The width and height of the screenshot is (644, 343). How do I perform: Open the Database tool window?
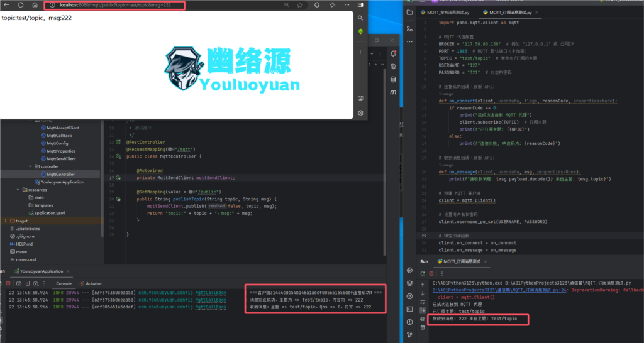(393, 80)
